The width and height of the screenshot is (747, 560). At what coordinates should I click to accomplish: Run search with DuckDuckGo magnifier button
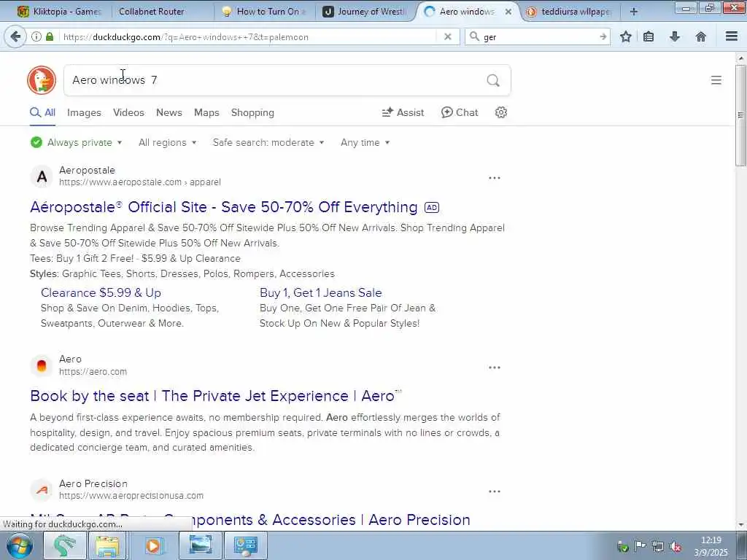[x=493, y=80]
